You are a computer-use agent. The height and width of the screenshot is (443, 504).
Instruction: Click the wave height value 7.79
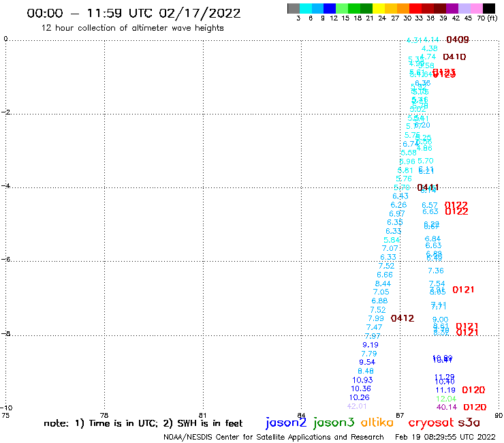[x=368, y=354]
